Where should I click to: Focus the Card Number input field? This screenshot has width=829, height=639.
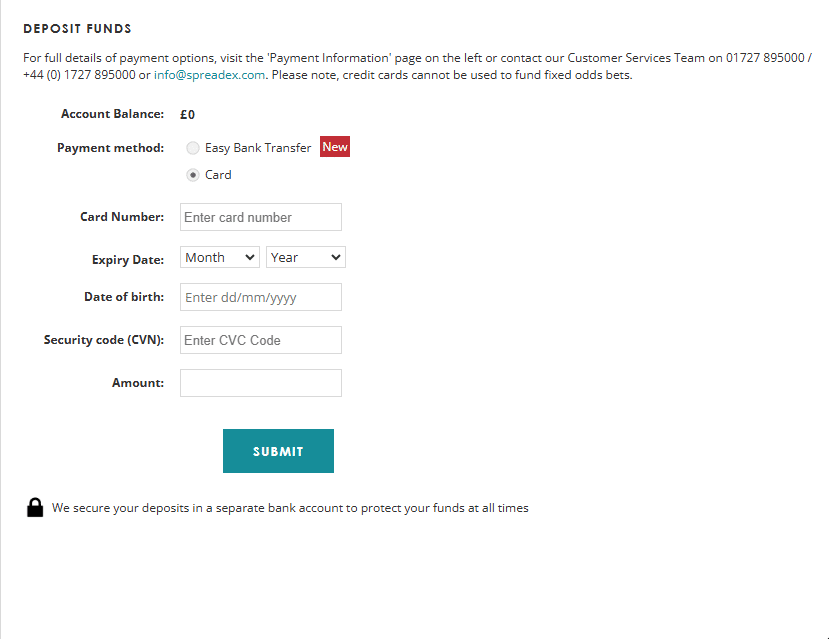260,217
